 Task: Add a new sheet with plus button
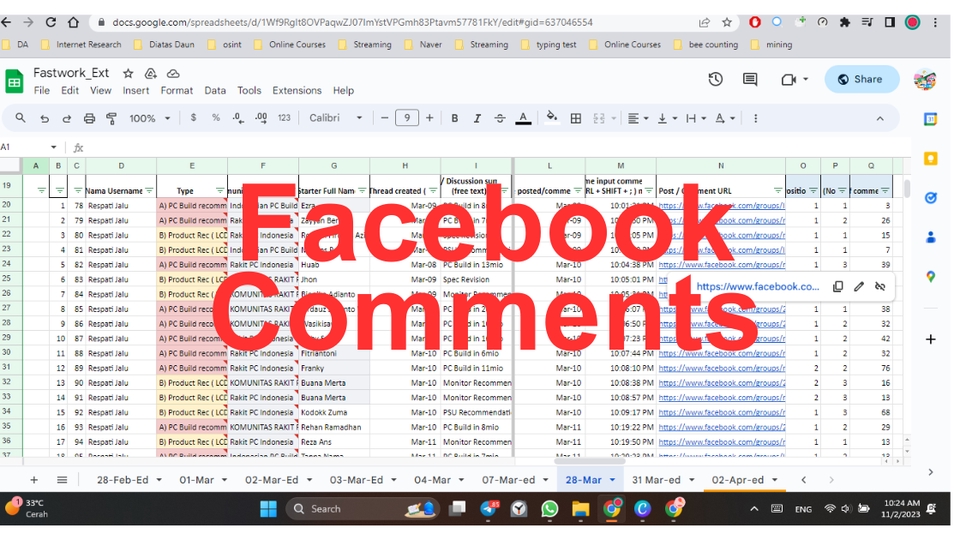click(x=34, y=480)
